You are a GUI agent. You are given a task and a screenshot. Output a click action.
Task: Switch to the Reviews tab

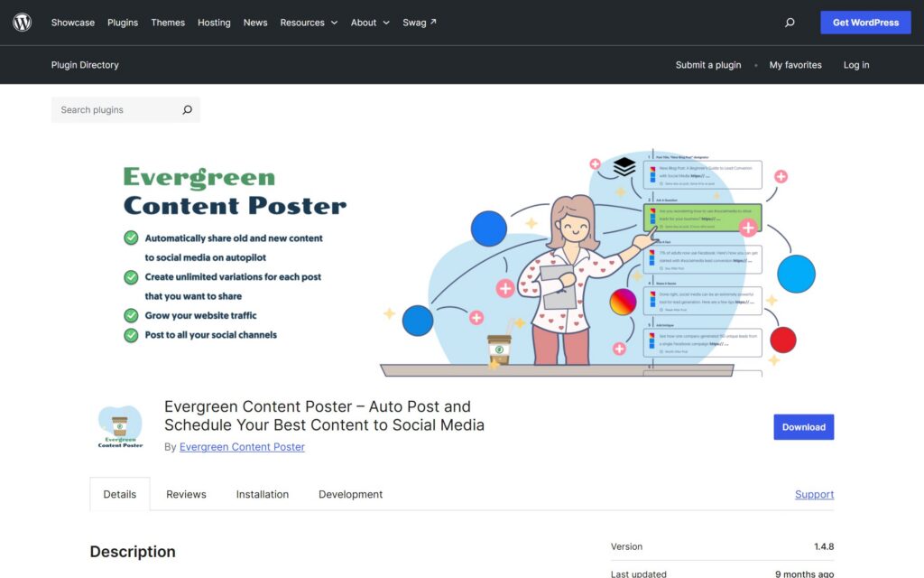[186, 494]
